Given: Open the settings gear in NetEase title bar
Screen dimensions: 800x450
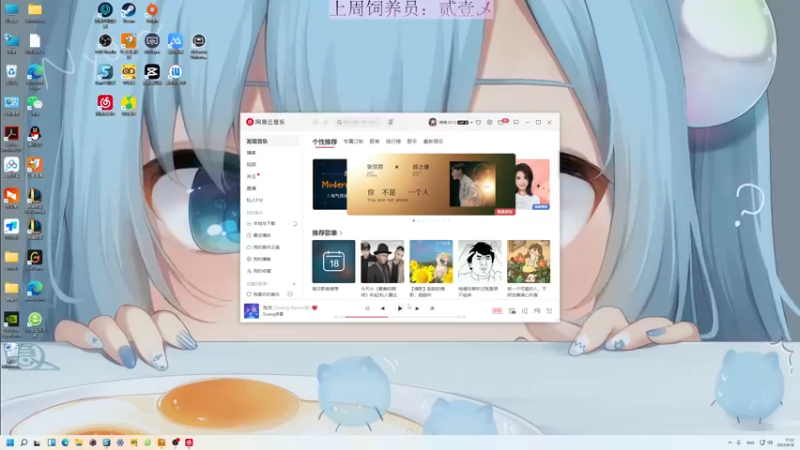Looking at the screenshot, I should [489, 122].
